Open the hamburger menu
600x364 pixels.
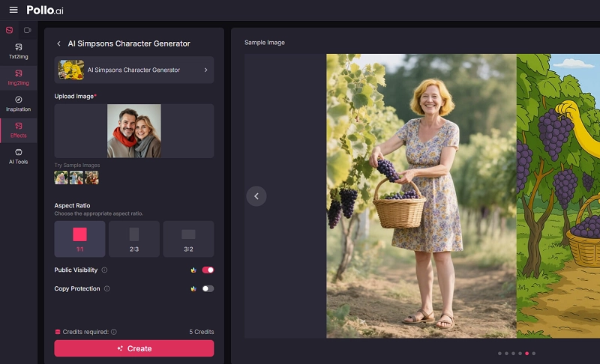pos(13,10)
